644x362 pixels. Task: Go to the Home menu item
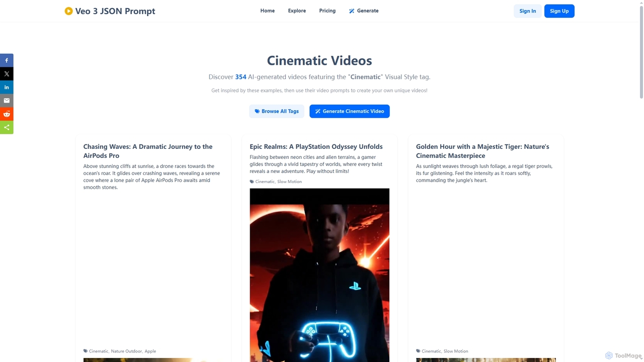click(268, 11)
